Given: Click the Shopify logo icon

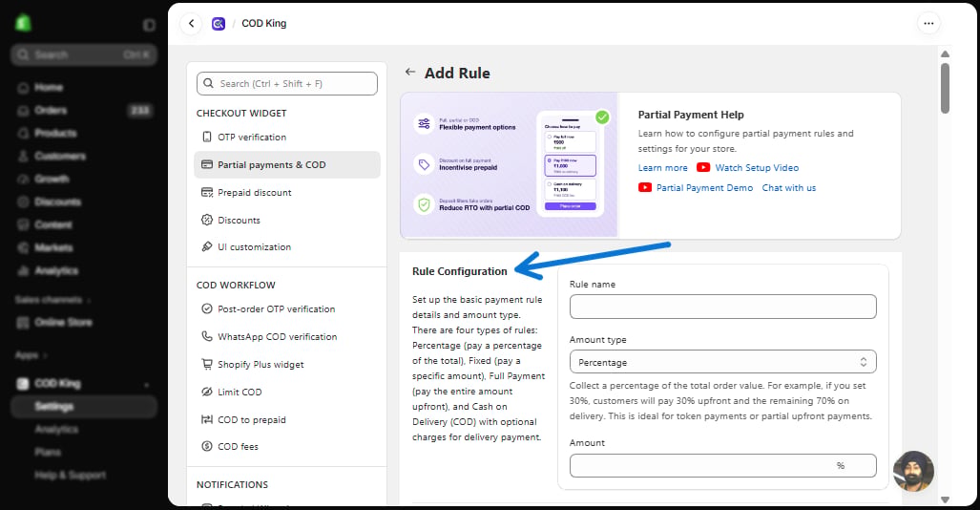Looking at the screenshot, I should (23, 23).
